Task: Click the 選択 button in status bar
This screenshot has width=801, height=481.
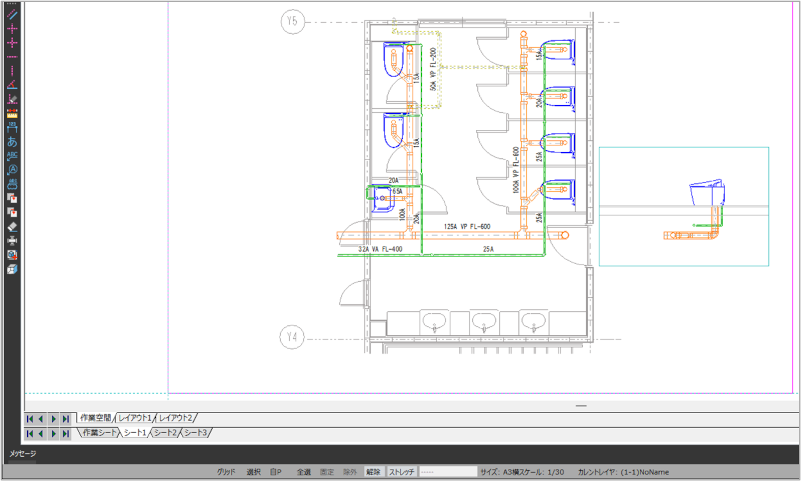Action: coord(253,471)
